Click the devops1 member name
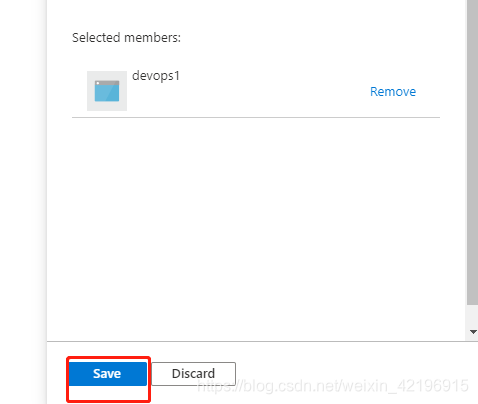The width and height of the screenshot is (478, 404). click(x=156, y=76)
